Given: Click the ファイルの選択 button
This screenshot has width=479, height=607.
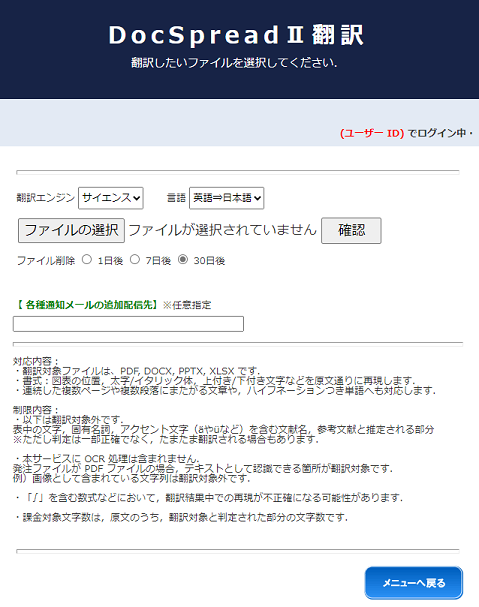Looking at the screenshot, I should coord(71,230).
